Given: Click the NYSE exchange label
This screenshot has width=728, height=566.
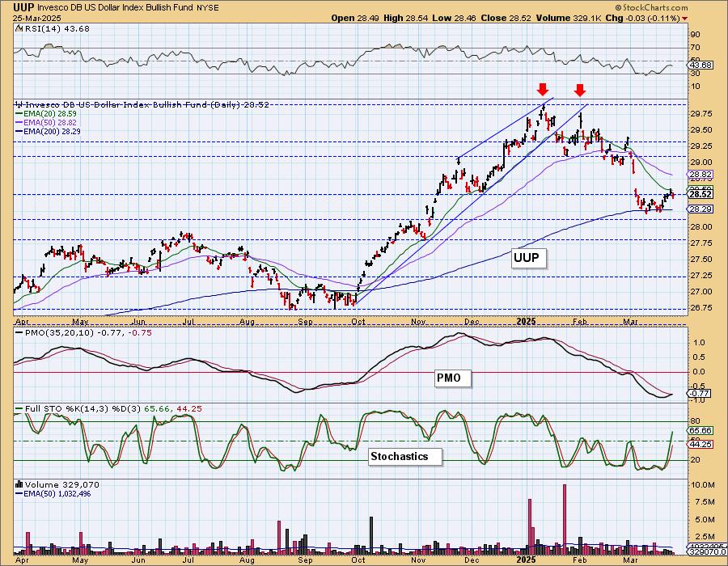Looking at the screenshot, I should tap(206, 8).
